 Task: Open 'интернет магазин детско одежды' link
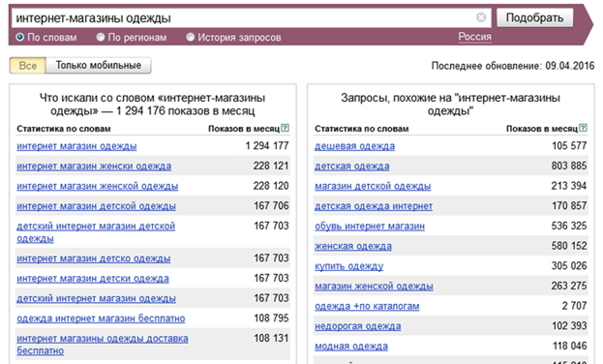94,258
